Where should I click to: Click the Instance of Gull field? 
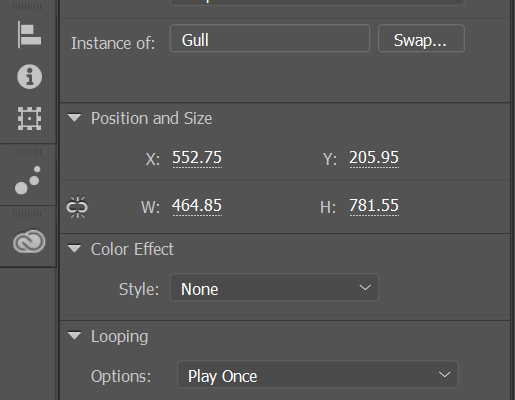(270, 38)
